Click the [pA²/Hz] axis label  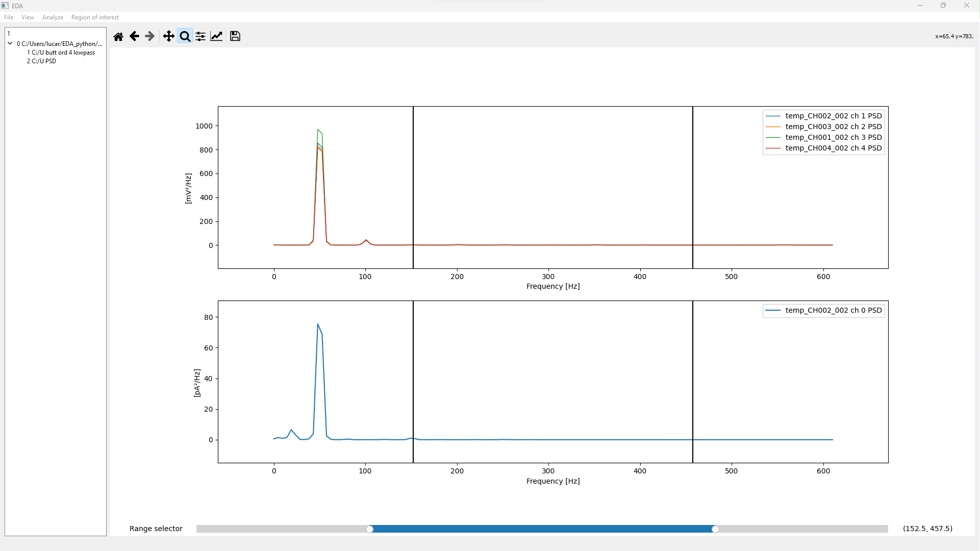(197, 383)
